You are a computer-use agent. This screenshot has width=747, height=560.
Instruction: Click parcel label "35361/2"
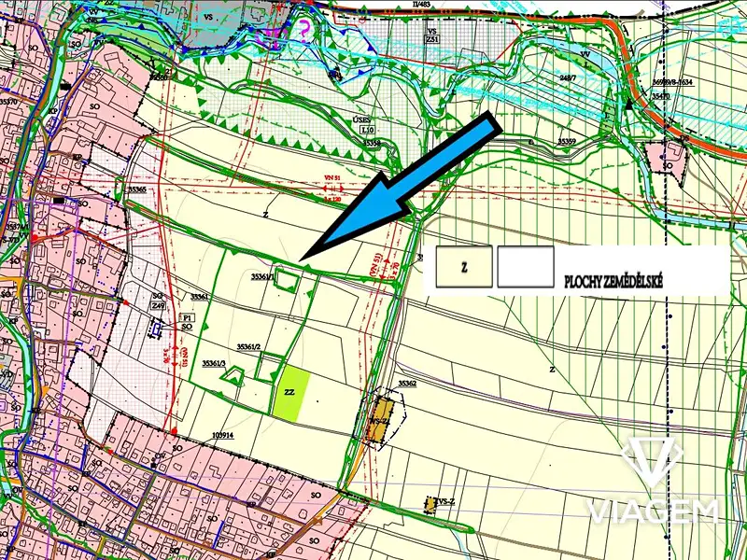click(x=248, y=347)
